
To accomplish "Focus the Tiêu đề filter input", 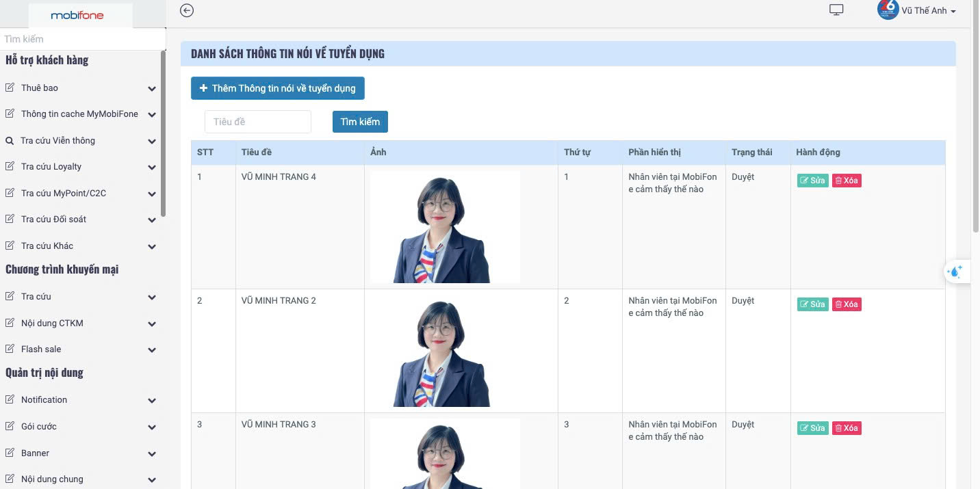I will (258, 122).
